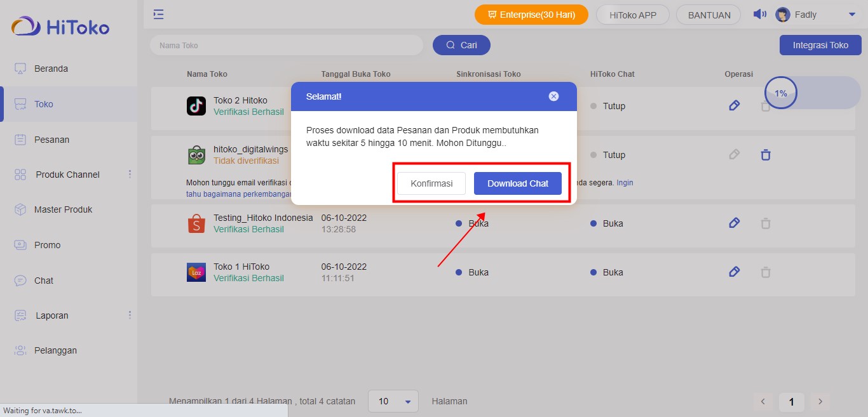868x417 pixels.
Task: Go to next page arrow
Action: [820, 401]
